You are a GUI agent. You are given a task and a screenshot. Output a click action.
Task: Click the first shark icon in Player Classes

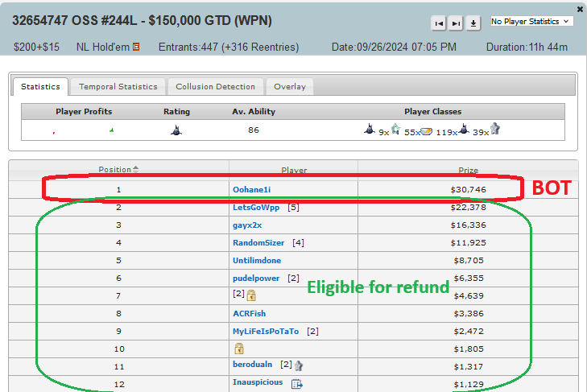[x=370, y=129]
